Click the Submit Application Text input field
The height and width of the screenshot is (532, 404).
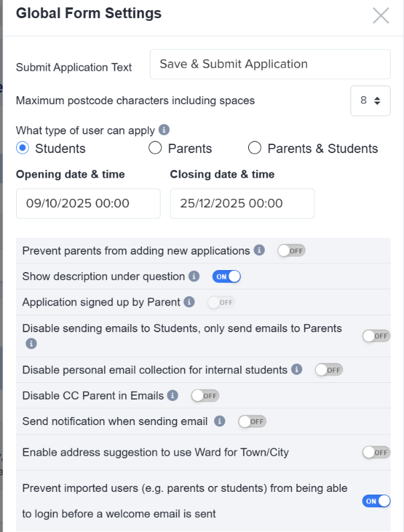[270, 64]
